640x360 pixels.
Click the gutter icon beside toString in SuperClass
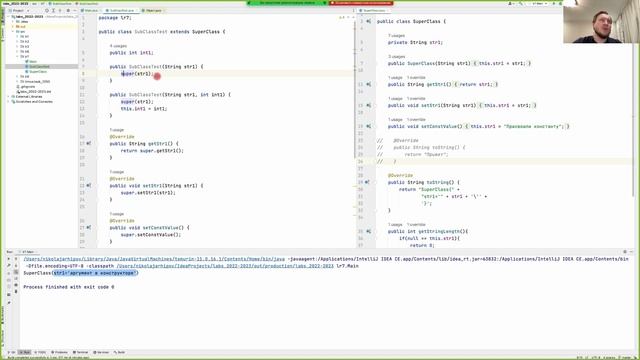pos(367,182)
